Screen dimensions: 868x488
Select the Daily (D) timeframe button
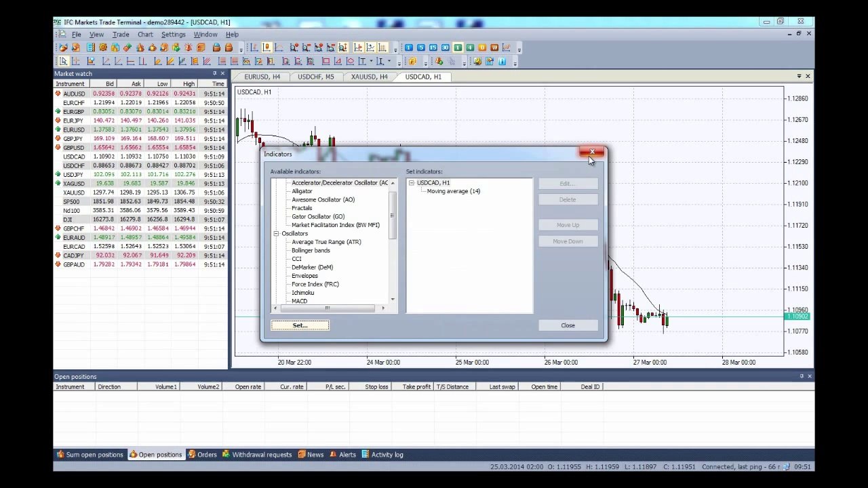pos(482,47)
